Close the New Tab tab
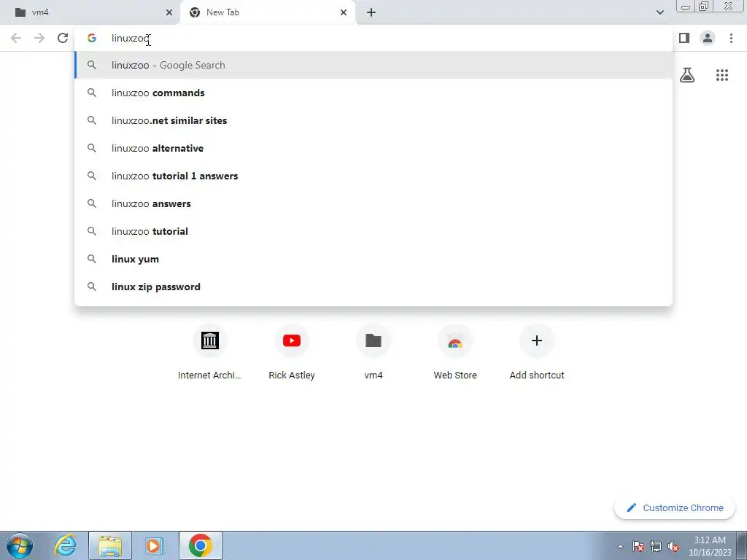The width and height of the screenshot is (747, 560). point(343,12)
